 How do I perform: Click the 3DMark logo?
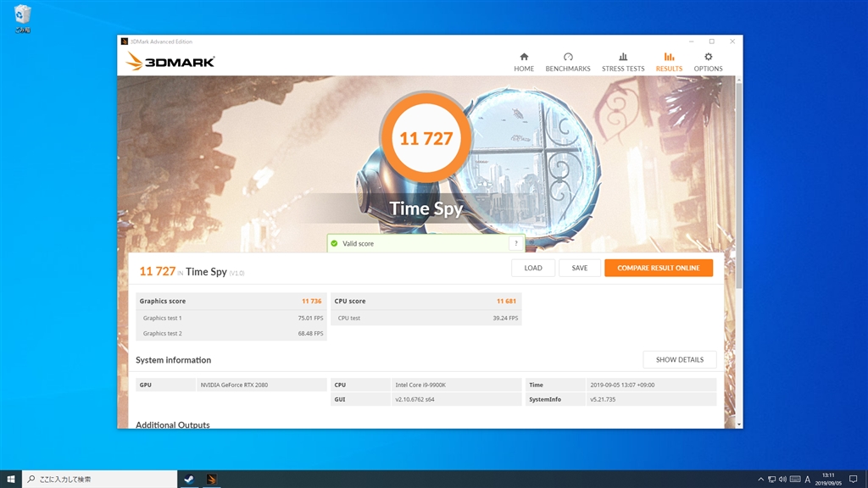[x=170, y=61]
